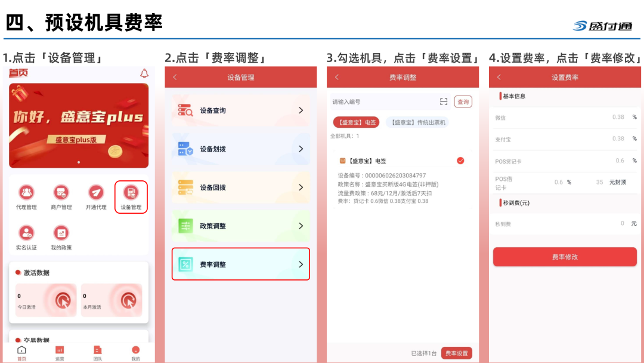
Task: Click the 费率修改 button
Action: coord(565,257)
